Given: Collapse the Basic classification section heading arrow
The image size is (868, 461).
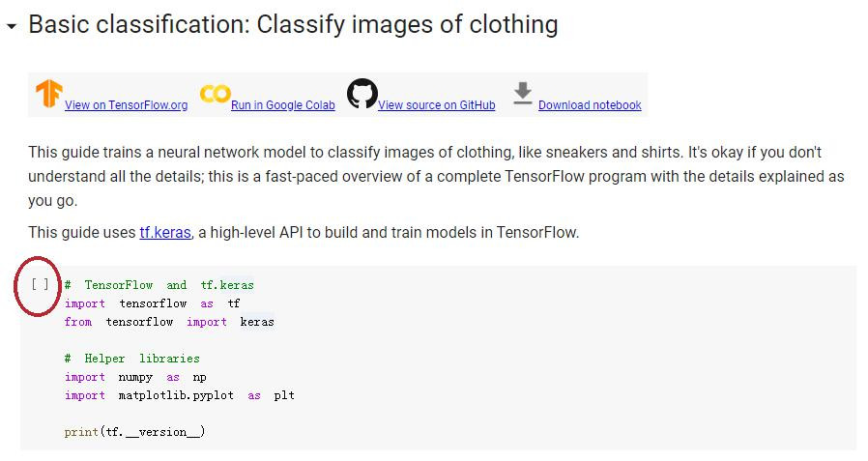Looking at the screenshot, I should [11, 26].
